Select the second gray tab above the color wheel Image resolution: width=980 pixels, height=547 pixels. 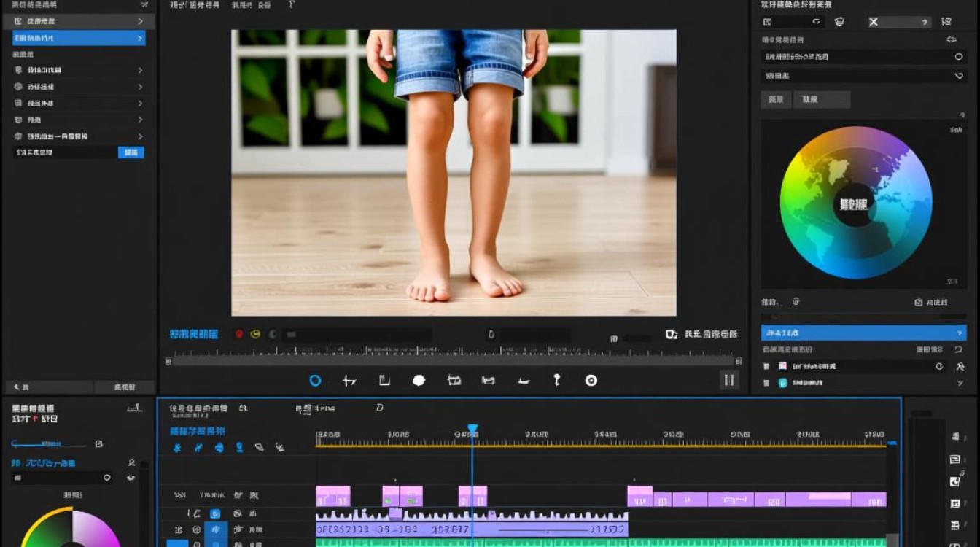point(822,100)
